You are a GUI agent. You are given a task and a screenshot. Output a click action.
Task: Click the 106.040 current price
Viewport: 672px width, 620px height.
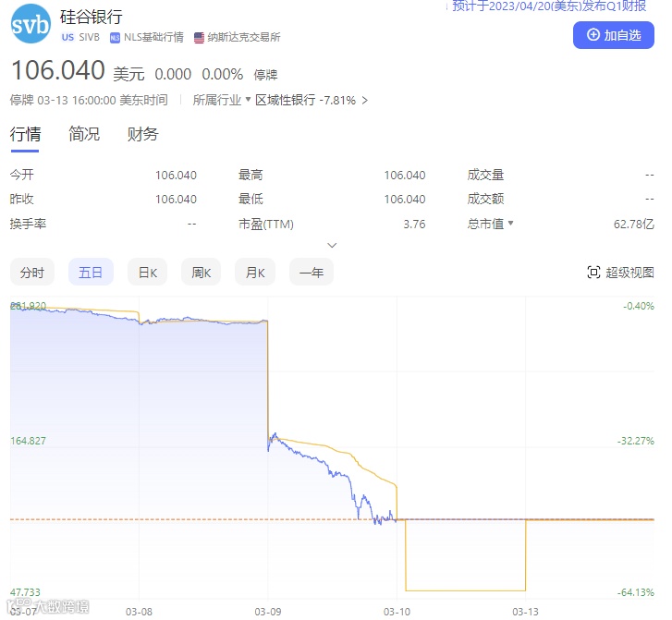(x=58, y=70)
